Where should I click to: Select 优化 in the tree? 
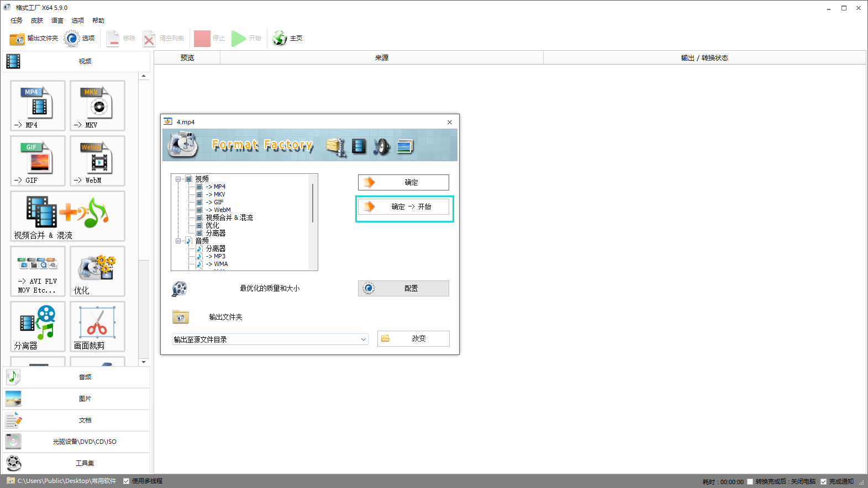tap(212, 225)
